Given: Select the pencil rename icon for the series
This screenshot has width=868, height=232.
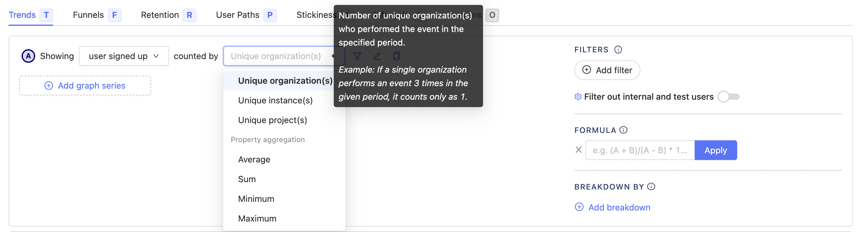Looking at the screenshot, I should (377, 56).
